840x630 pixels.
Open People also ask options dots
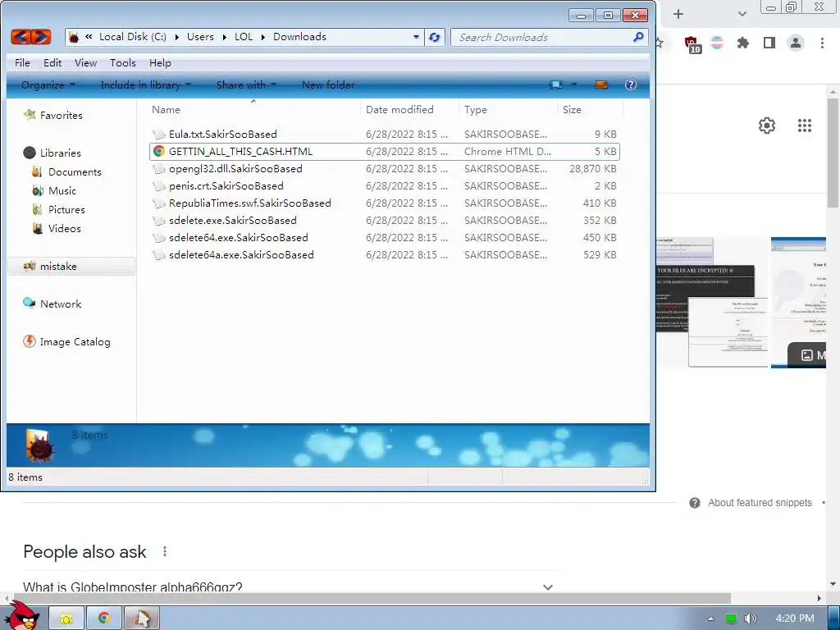(165, 551)
